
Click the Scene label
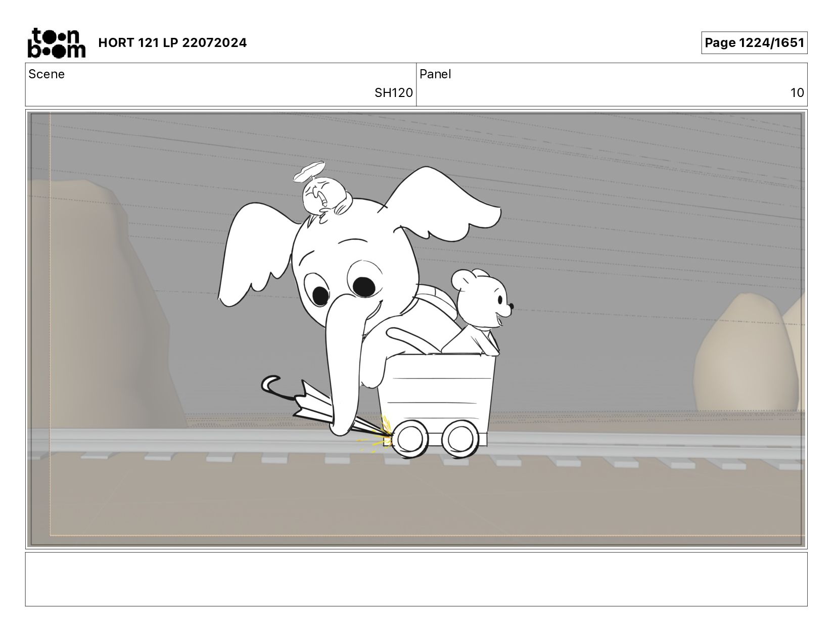47,74
